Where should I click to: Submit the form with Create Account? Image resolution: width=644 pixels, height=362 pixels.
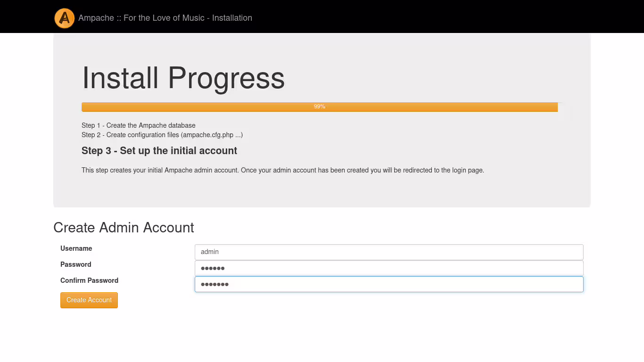tap(89, 300)
